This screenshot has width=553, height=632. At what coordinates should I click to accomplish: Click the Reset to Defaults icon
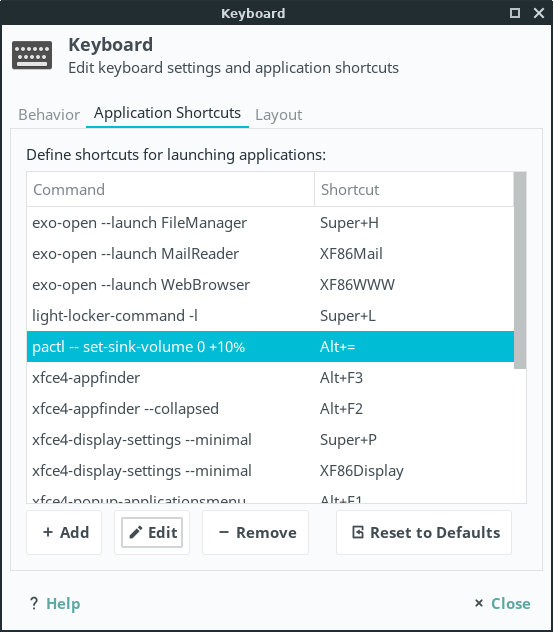358,532
